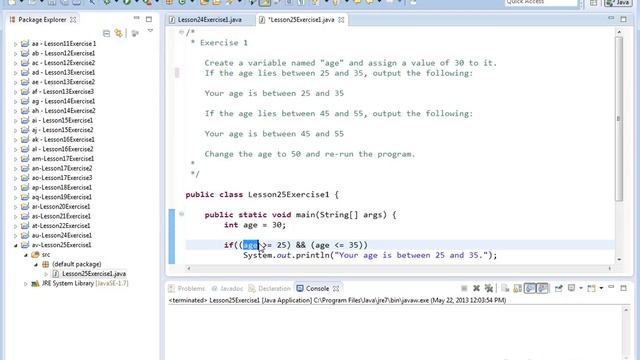Toggle show console when standard out changes
640x360 pixels.
[x=530, y=289]
